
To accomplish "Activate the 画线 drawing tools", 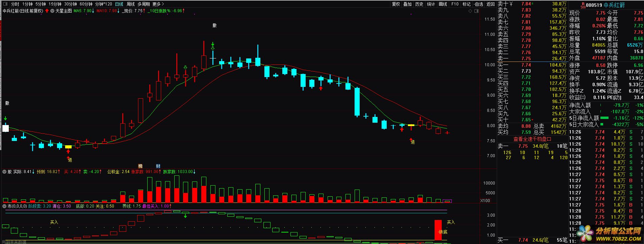I will 443,4.
